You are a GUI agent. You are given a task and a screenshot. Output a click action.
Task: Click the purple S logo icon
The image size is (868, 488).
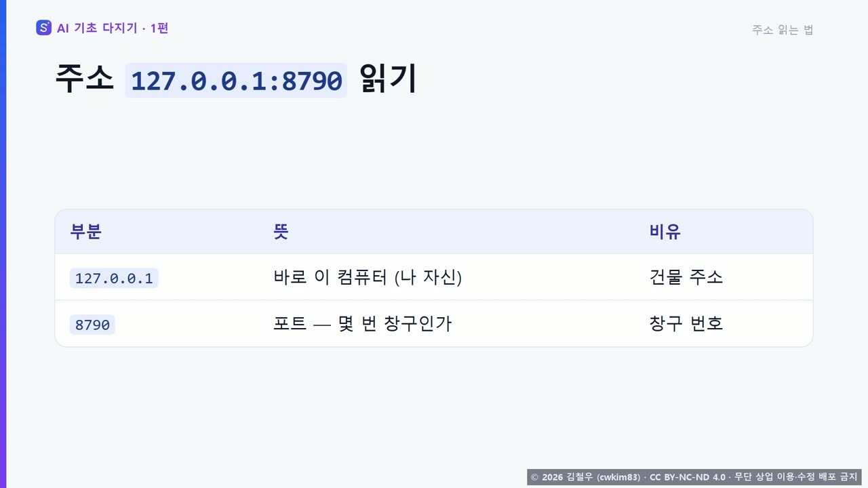43,28
